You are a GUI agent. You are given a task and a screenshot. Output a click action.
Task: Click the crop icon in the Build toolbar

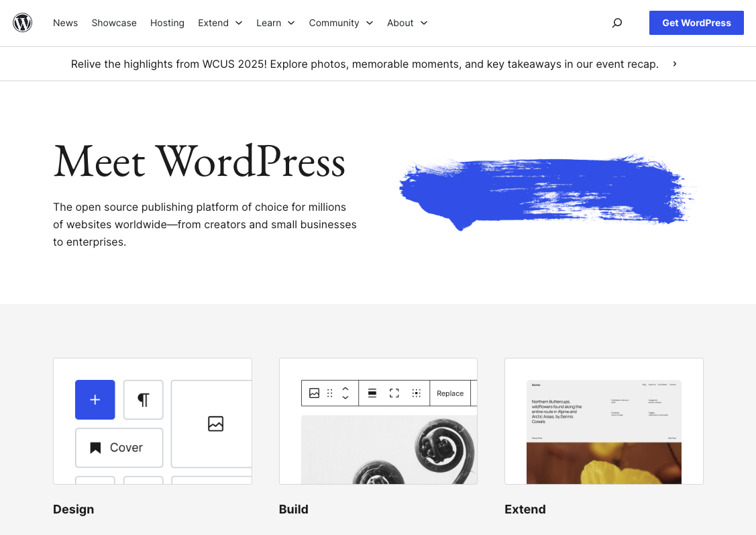(416, 393)
